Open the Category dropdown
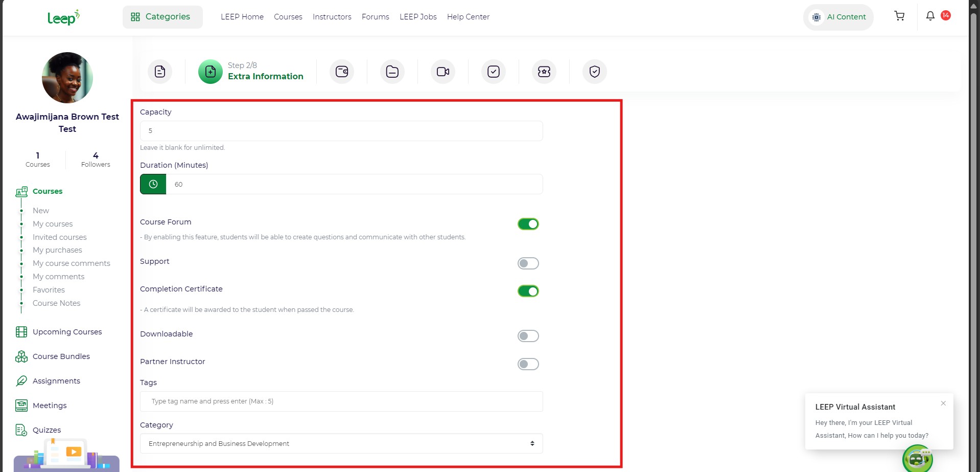 pyautogui.click(x=341, y=443)
